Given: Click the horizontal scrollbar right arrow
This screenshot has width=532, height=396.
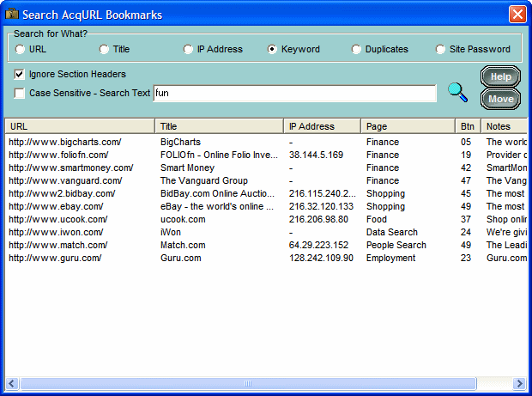Looking at the screenshot, I should point(519,383).
